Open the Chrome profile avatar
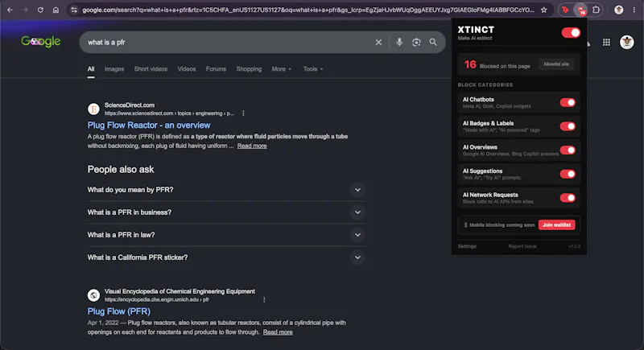The image size is (644, 350). pos(618,10)
